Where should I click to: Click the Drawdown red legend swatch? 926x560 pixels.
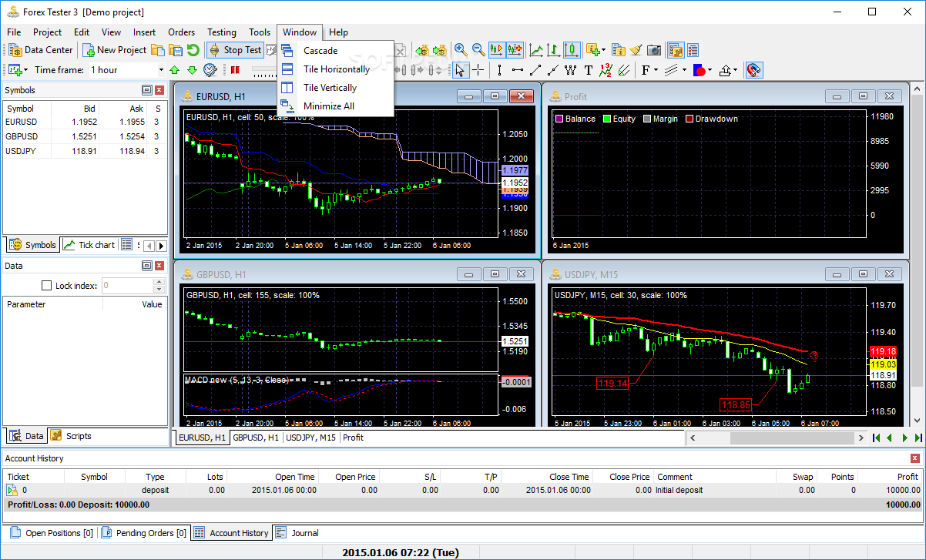coord(689,119)
